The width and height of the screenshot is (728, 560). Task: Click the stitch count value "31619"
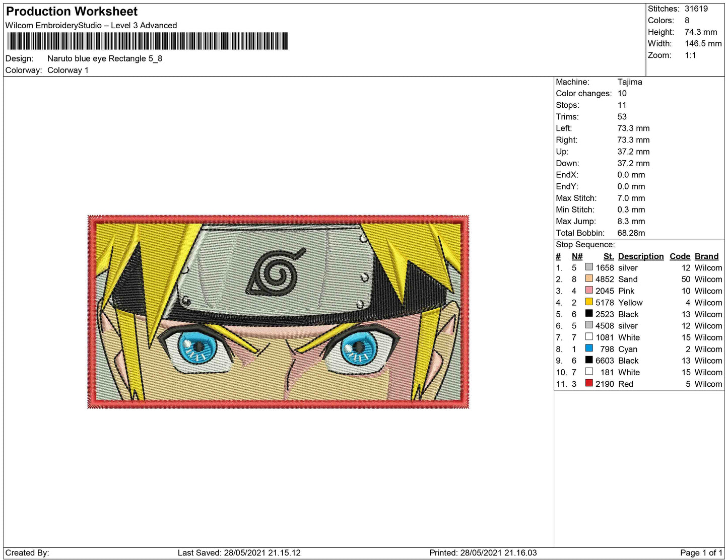pos(696,9)
